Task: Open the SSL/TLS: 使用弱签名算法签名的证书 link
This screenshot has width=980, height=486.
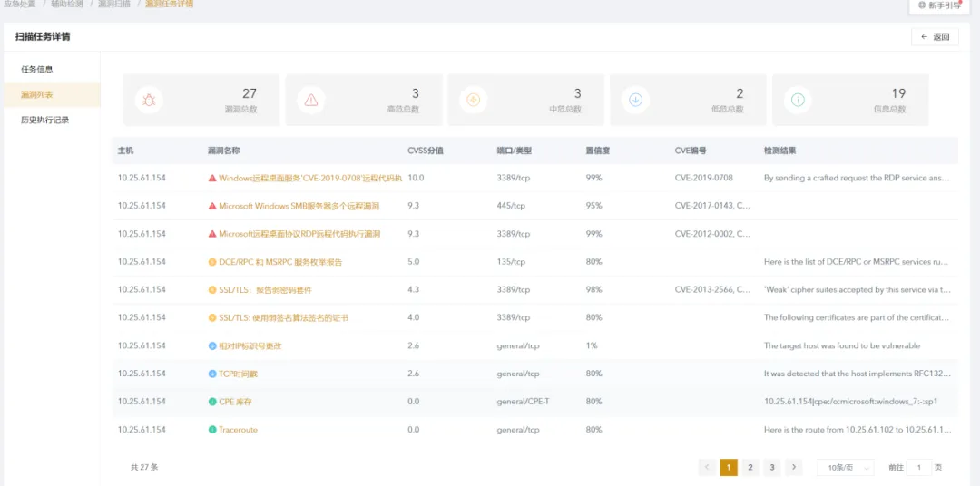Action: tap(283, 318)
